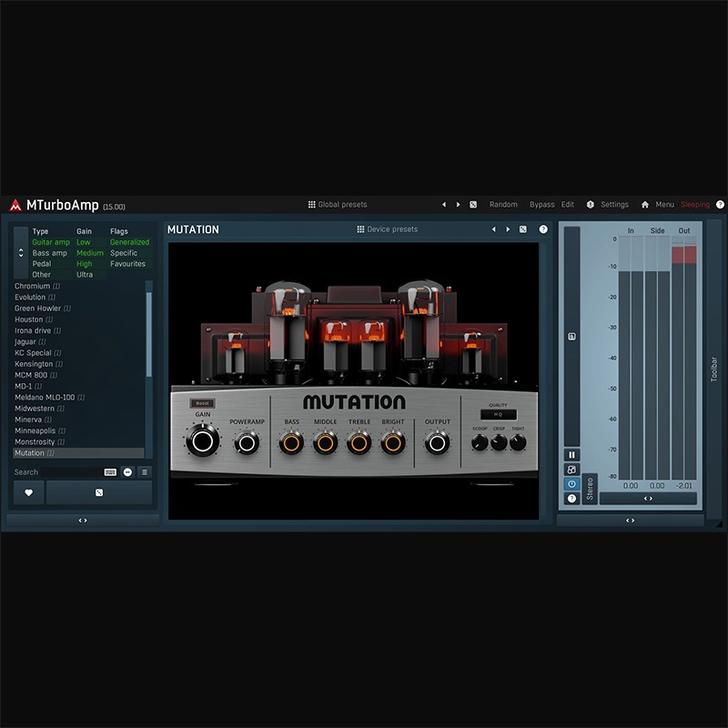This screenshot has width=728, height=728.
Task: Select the MCM 800 device
Action: pyautogui.click(x=78, y=375)
